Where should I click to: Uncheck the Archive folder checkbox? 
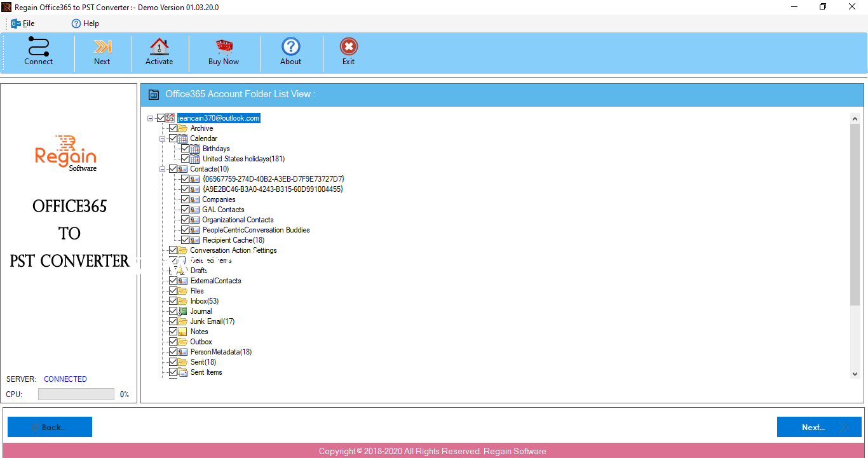173,128
